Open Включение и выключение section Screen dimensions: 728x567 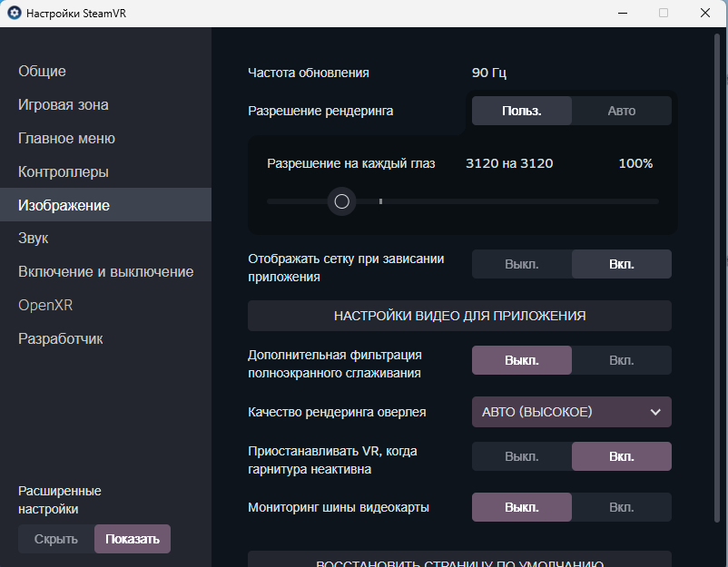tap(105, 272)
